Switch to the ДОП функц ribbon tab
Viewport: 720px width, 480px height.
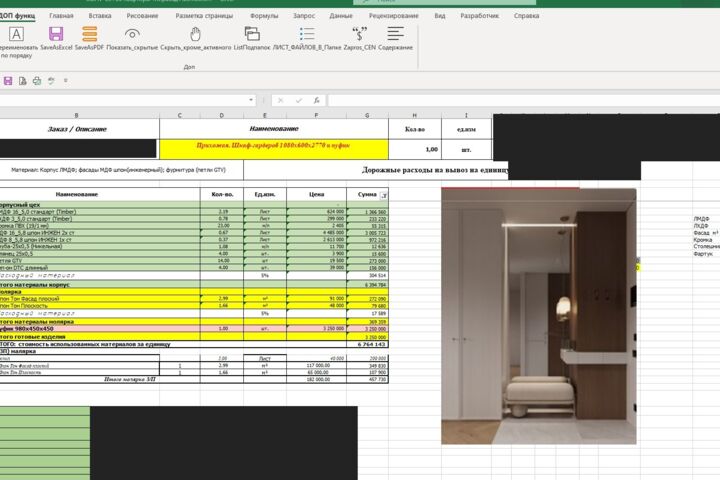(17, 16)
